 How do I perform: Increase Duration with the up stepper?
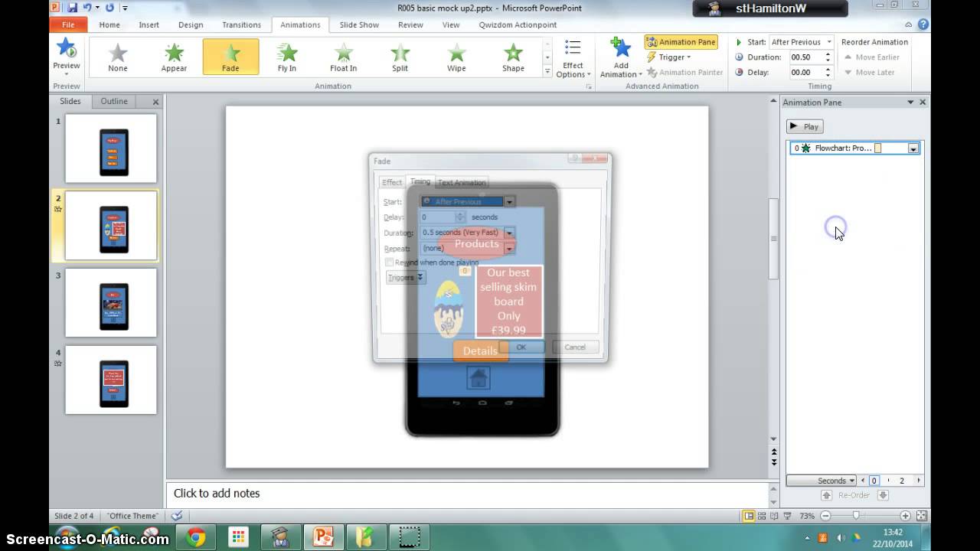[828, 54]
